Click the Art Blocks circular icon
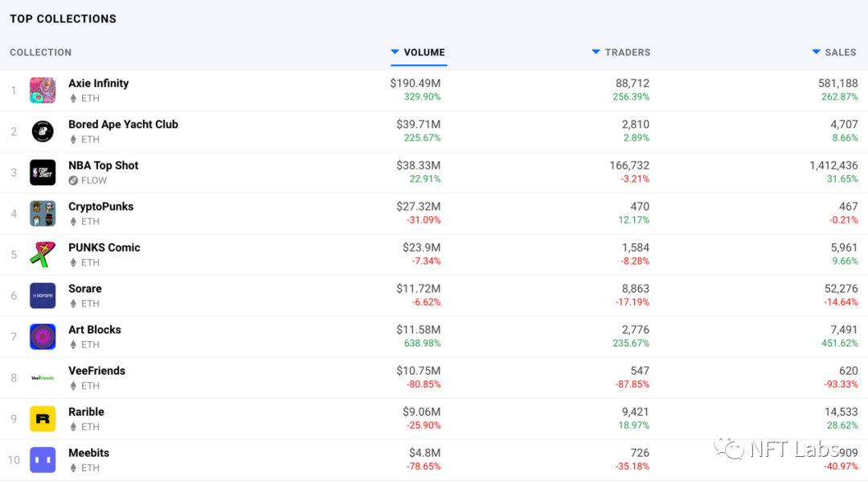The width and height of the screenshot is (868, 485). tap(43, 336)
